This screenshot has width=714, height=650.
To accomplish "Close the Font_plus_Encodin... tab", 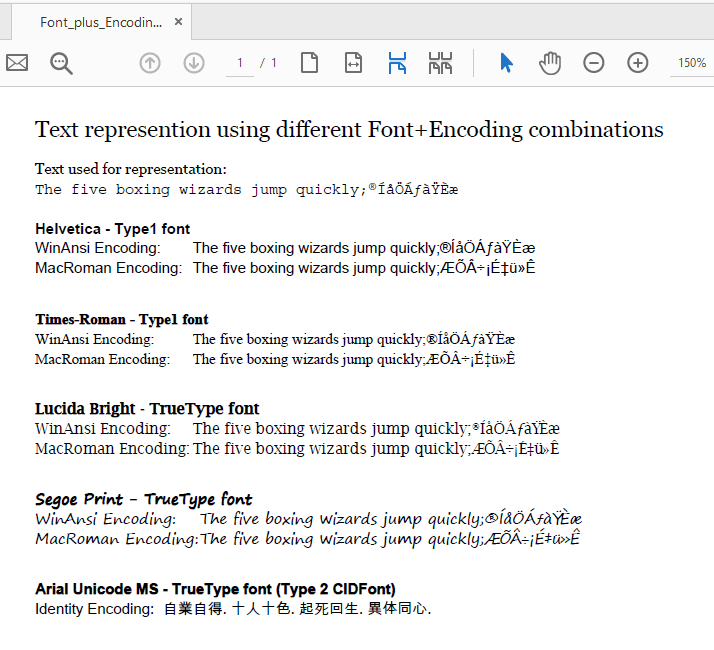I will click(x=178, y=22).
